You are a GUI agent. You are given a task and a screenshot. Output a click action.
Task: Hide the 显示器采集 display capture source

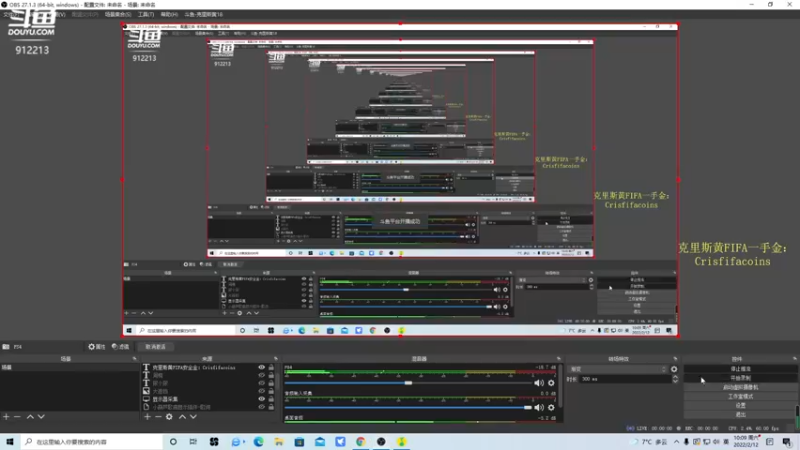click(x=261, y=399)
